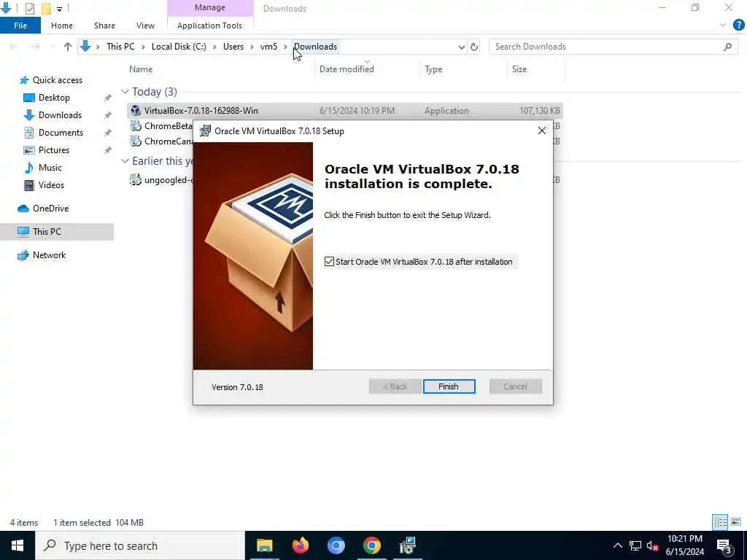This screenshot has height=560, width=747.
Task: Open the notifications action center
Action: [x=724, y=545]
